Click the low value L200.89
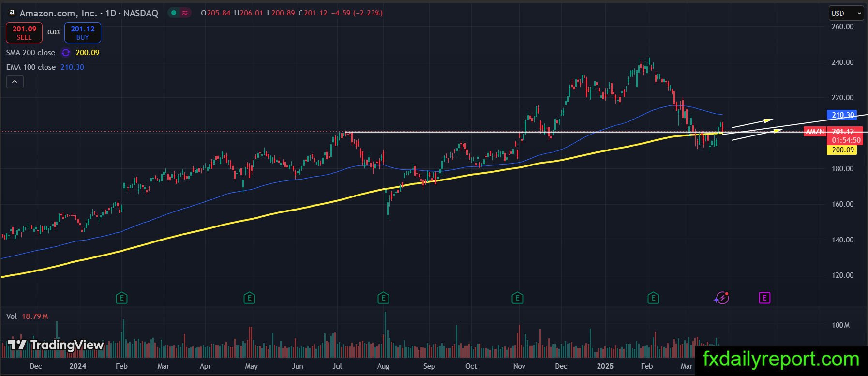The height and width of the screenshot is (376, 868). pos(281,13)
